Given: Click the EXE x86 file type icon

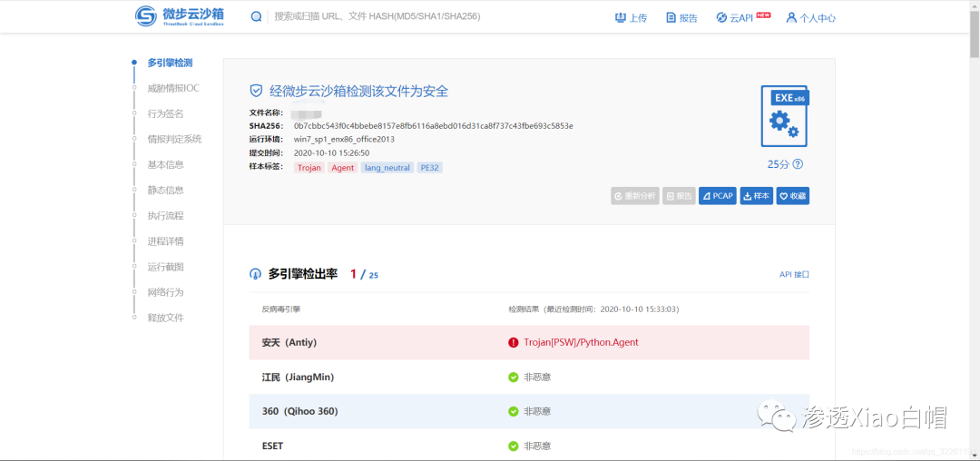Looking at the screenshot, I should (784, 116).
